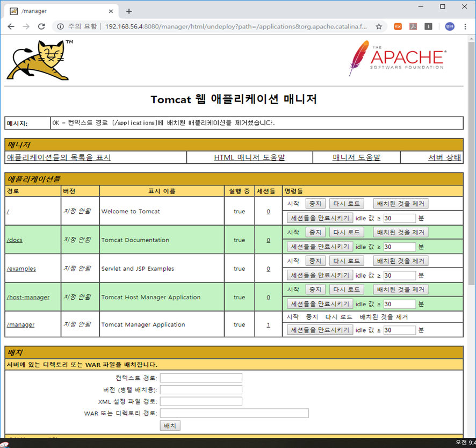Click idle value field for /host-manager application

click(x=400, y=304)
